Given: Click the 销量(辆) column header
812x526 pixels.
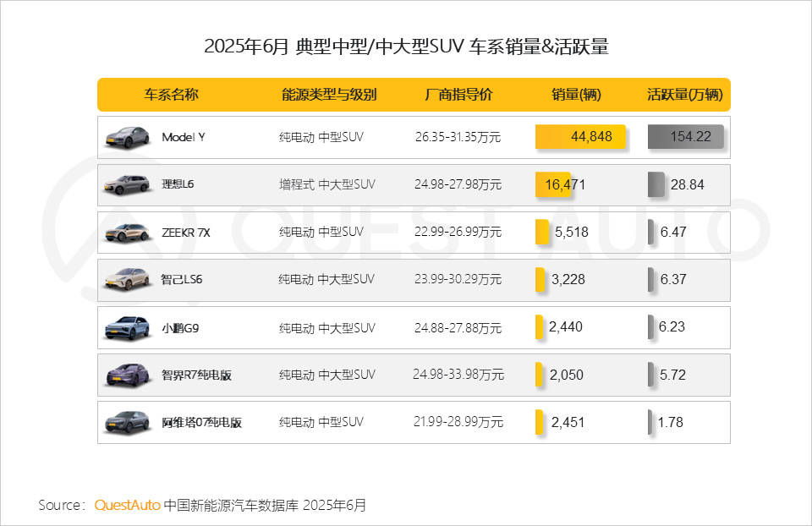Looking at the screenshot, I should pos(576,95).
